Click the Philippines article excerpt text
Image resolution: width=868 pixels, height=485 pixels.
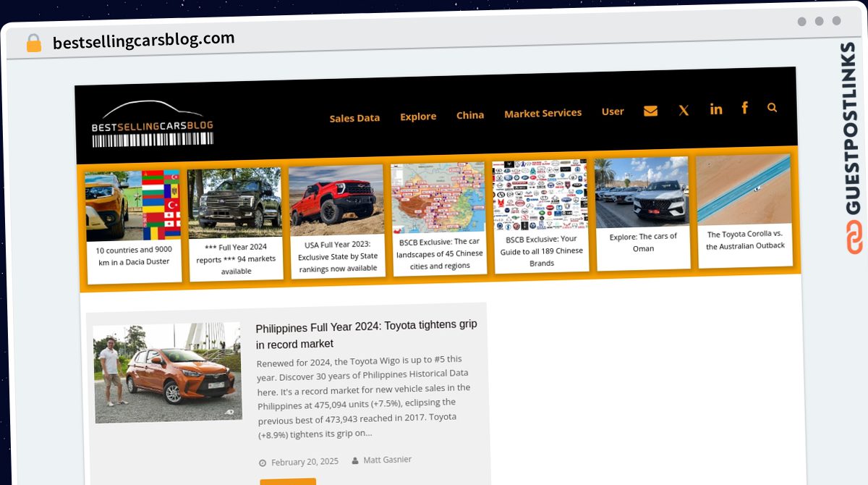(x=365, y=396)
